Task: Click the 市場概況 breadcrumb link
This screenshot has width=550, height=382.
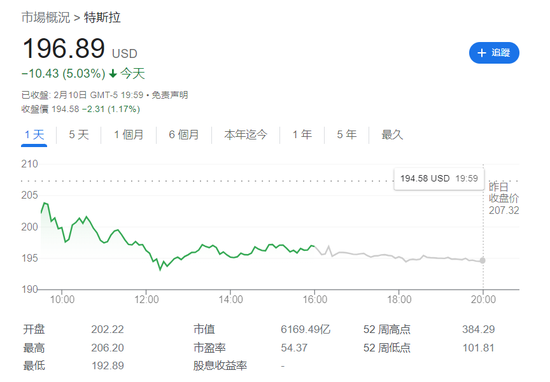Action: coord(46,18)
